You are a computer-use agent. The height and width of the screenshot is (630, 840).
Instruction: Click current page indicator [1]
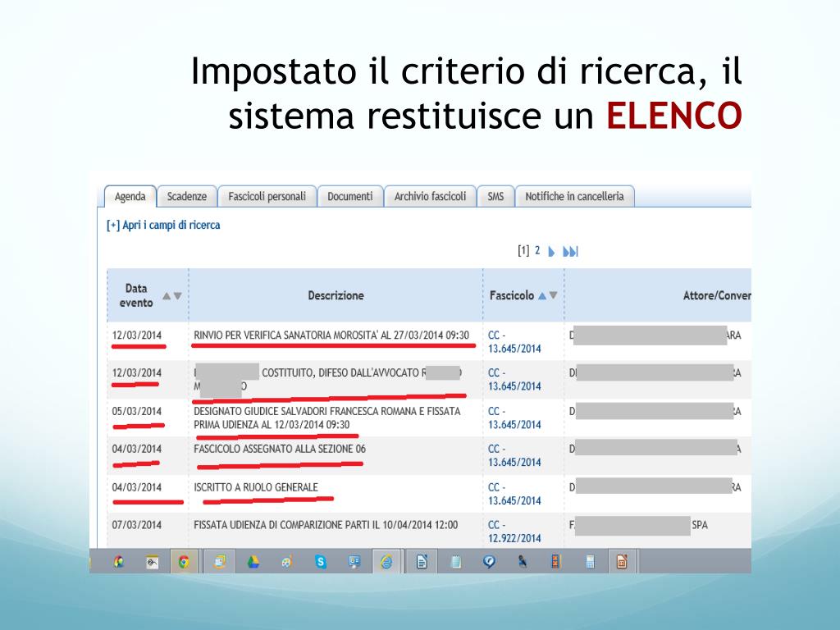[x=523, y=250]
